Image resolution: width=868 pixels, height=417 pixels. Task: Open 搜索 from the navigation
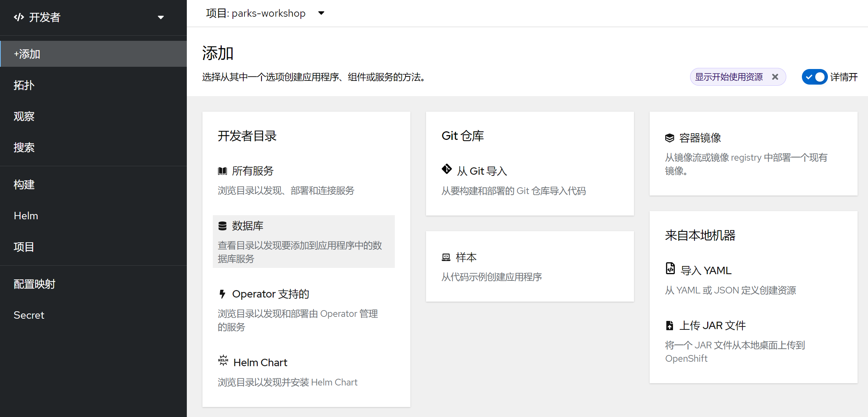[24, 147]
